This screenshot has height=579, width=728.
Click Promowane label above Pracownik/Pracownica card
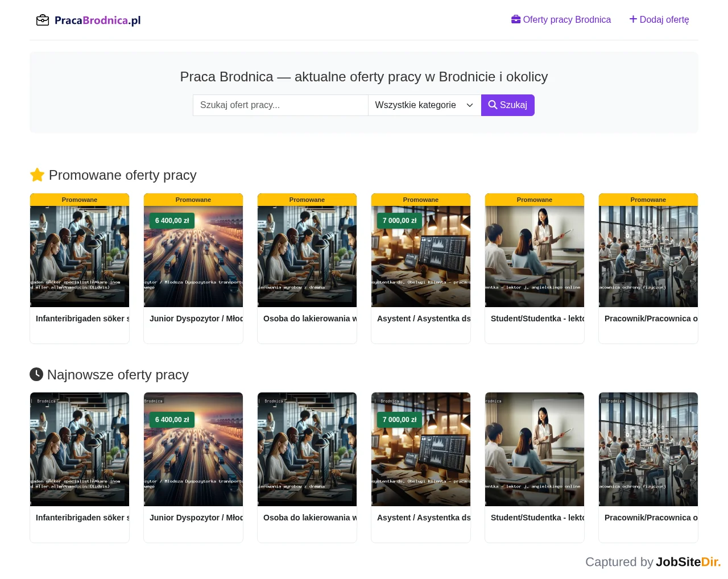pos(648,200)
